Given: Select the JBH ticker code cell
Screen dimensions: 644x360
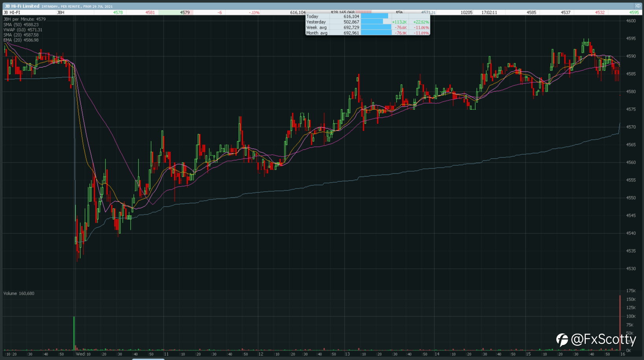Looking at the screenshot, I should tap(61, 13).
